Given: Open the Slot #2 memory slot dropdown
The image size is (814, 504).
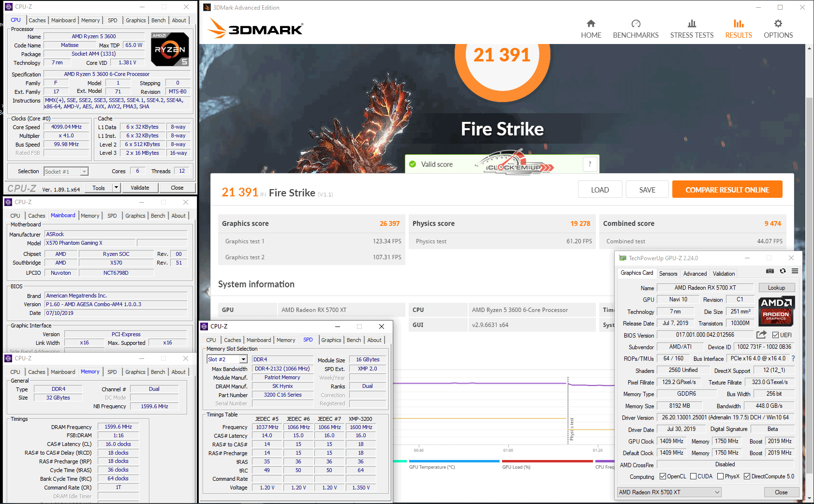Looking at the screenshot, I should click(x=243, y=359).
